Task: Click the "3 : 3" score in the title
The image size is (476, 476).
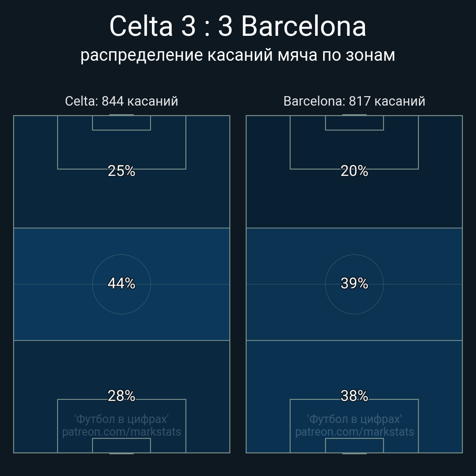Action: [x=207, y=26]
